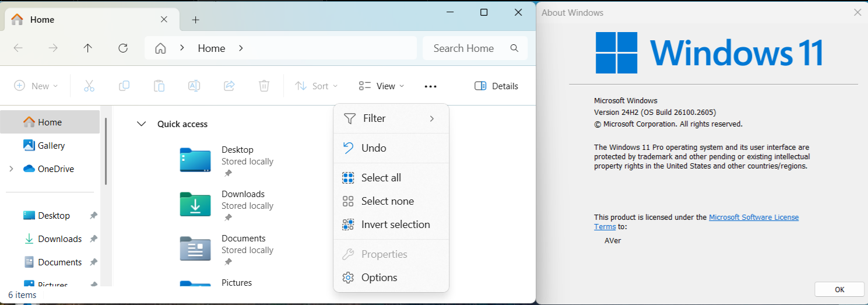
Task: Toggle the Details pane
Action: (x=496, y=86)
